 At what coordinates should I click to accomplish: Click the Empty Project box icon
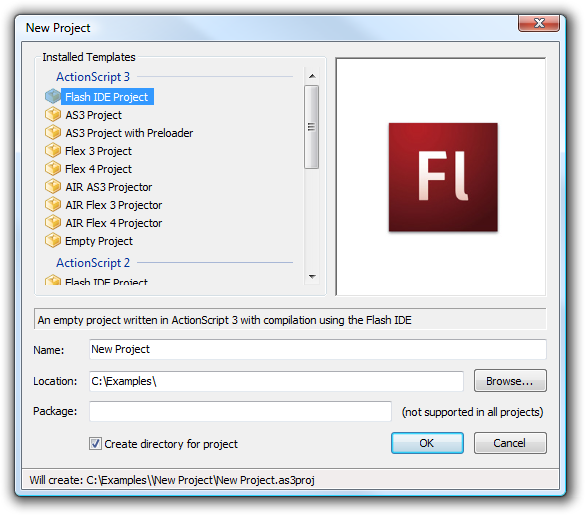click(53, 240)
